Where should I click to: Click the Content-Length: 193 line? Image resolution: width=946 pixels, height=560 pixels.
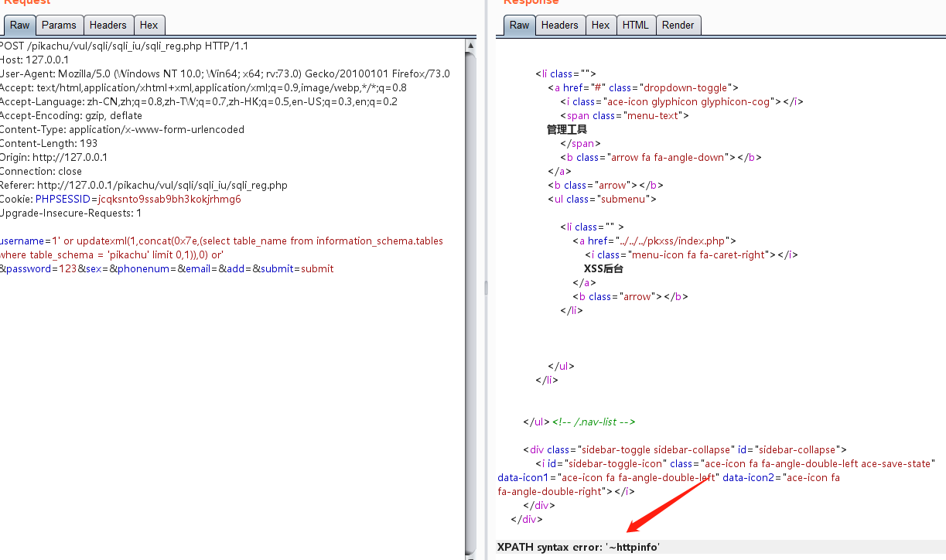coord(48,143)
